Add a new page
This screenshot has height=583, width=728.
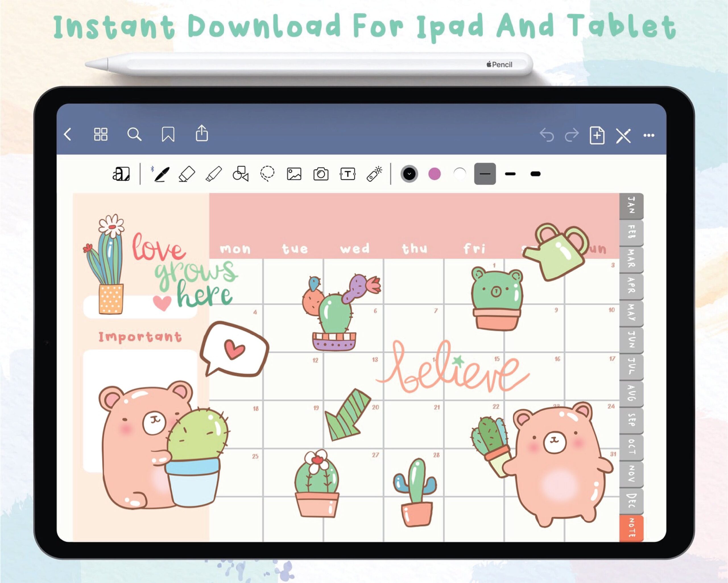(x=597, y=136)
